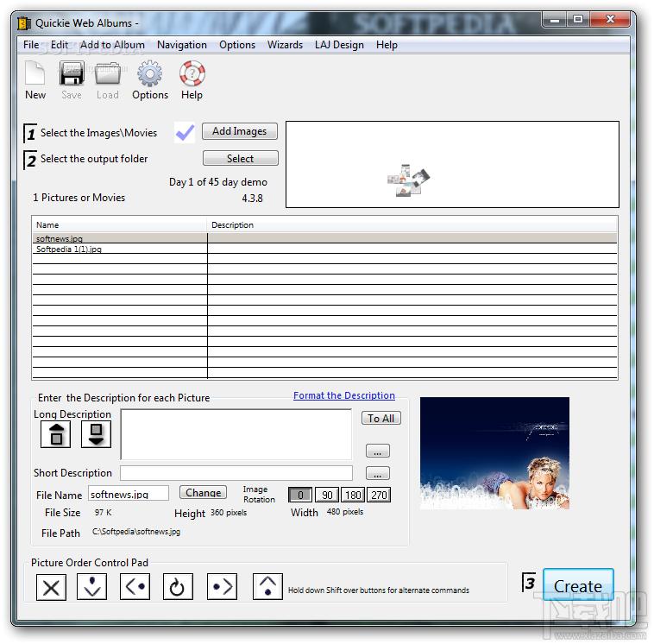
Task: Click the Create button
Action: point(578,584)
